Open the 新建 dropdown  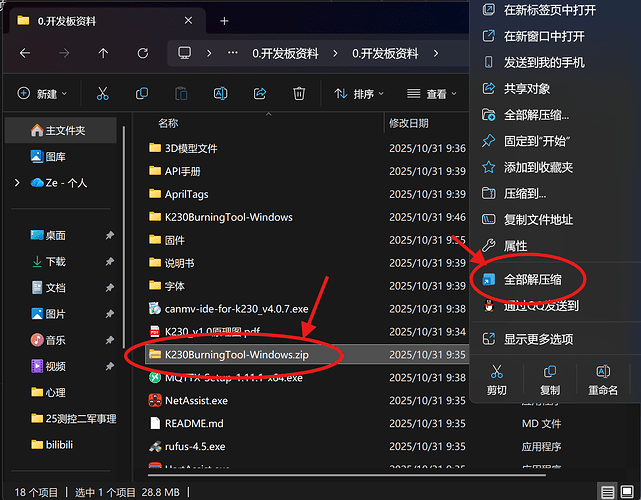[x=42, y=93]
